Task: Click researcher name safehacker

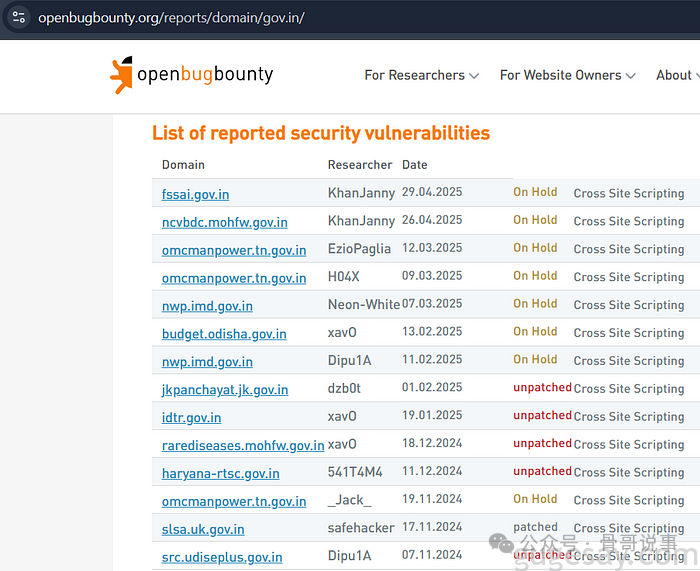Action: [361, 528]
